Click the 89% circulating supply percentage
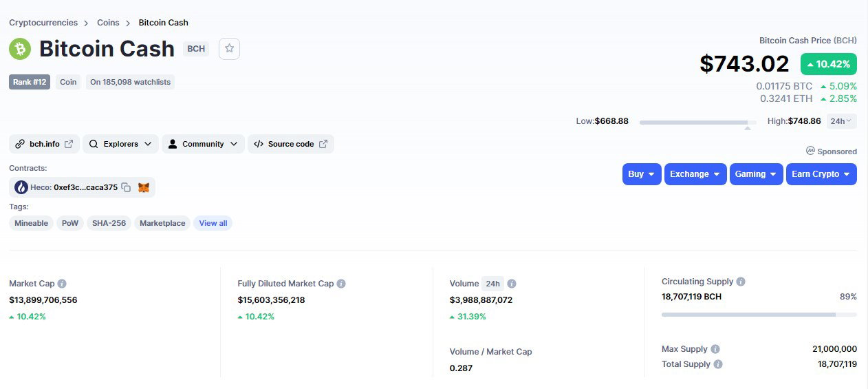This screenshot has width=868, height=389. pyautogui.click(x=848, y=297)
